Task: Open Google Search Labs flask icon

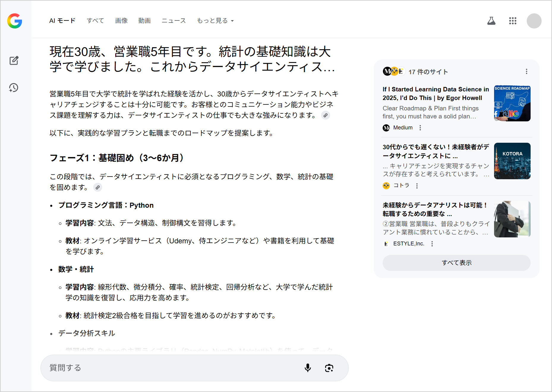Action: [491, 21]
